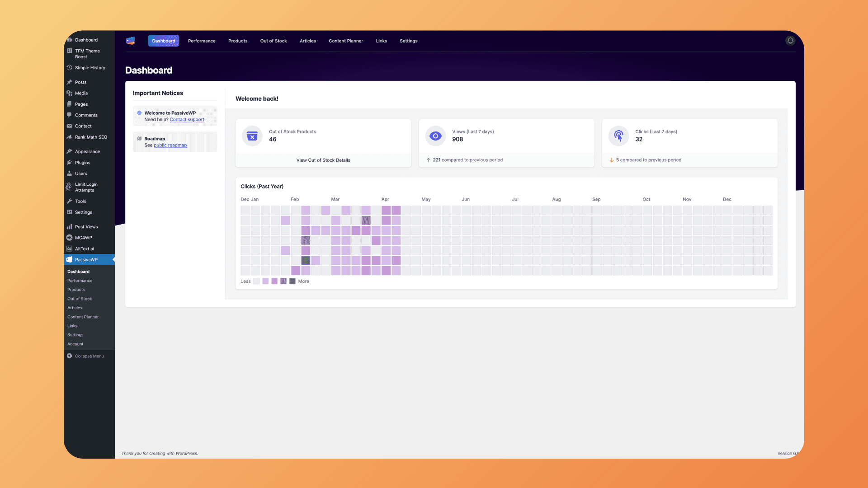Image resolution: width=868 pixels, height=488 pixels.
Task: Open the Rank Math SEO icon
Action: coord(70,137)
